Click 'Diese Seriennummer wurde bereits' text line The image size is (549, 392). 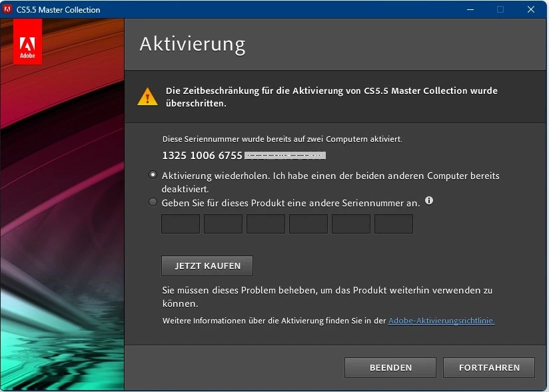282,139
